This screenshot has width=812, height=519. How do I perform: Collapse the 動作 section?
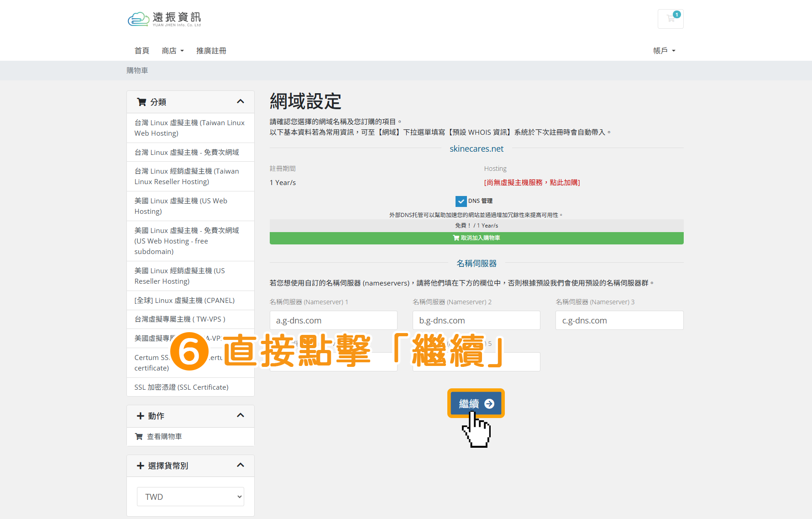pyautogui.click(x=241, y=415)
